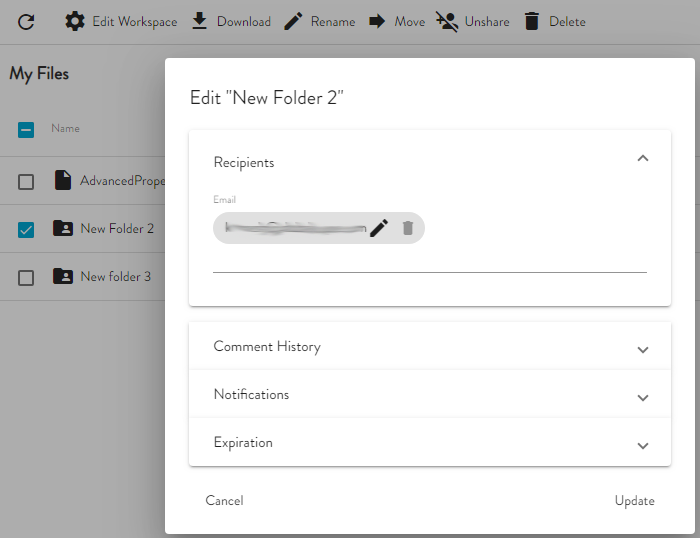Screen dimensions: 700x538
Task: Click the Unshare person icon
Action: [447, 21]
